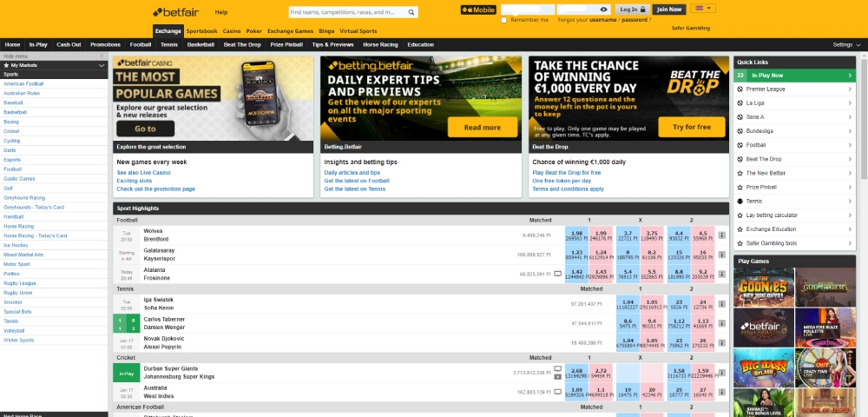
Task: Click the Try for free button
Action: (x=692, y=127)
